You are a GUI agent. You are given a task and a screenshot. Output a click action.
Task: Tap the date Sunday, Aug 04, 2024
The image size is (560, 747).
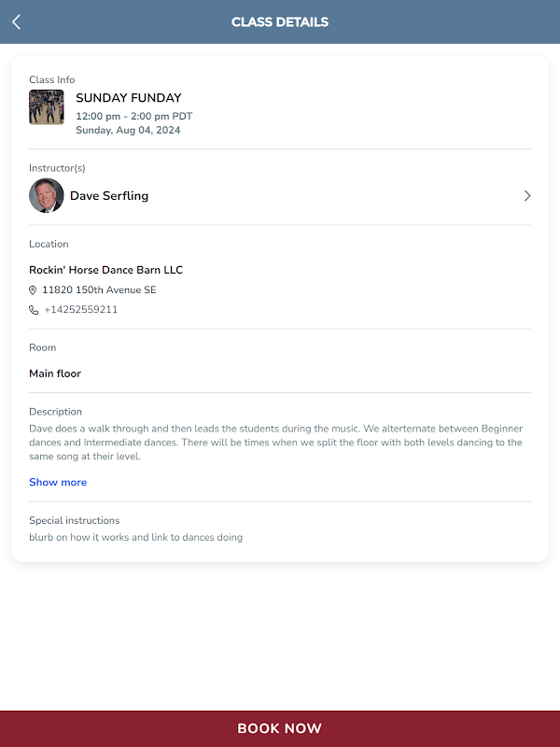point(128,131)
